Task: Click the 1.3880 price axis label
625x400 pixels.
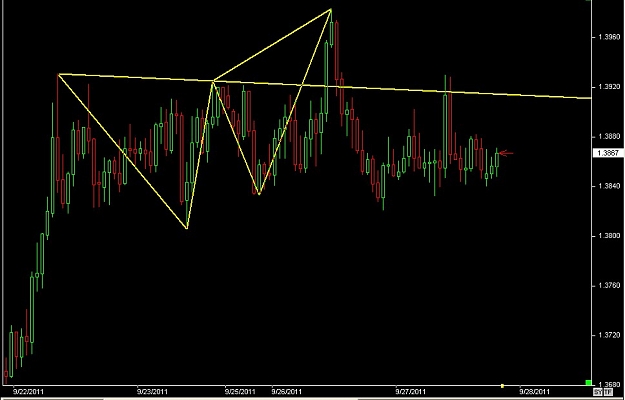Action: [x=608, y=137]
